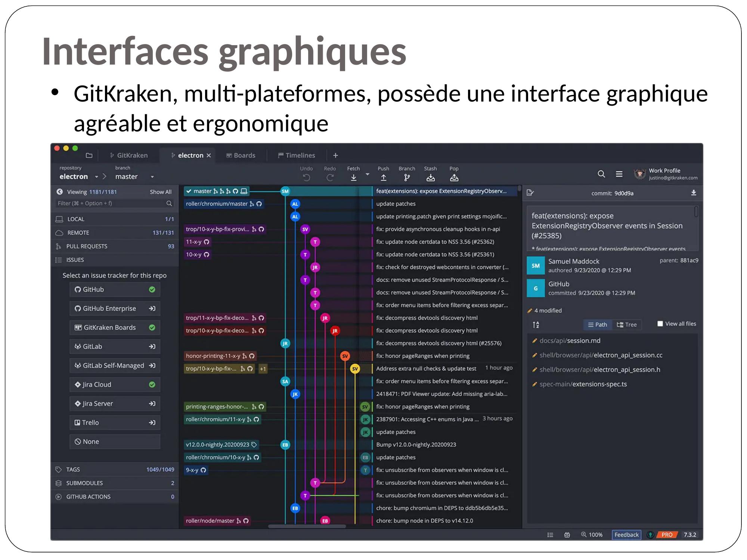Open docs/api/session.md in file list
This screenshot has height=560, width=747.
[570, 340]
